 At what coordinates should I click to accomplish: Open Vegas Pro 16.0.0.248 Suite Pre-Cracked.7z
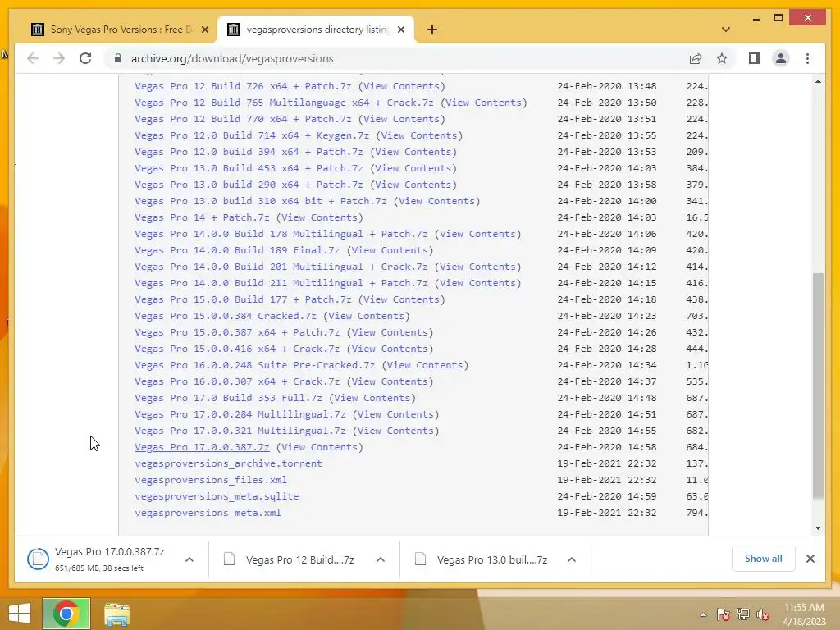coord(254,365)
